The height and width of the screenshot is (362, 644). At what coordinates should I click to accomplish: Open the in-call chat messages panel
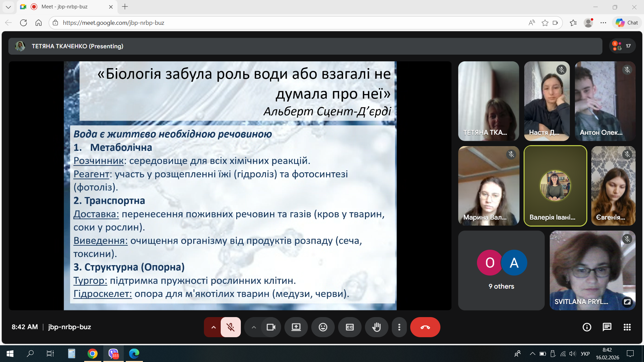point(607,327)
